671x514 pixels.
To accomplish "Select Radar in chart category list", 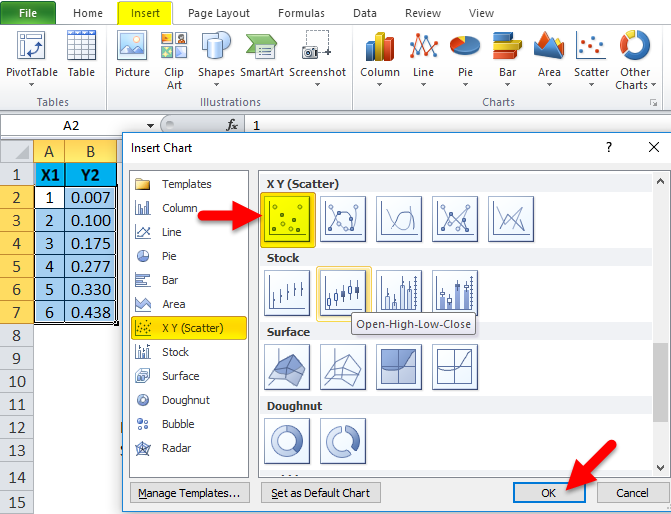I will pyautogui.click(x=189, y=448).
